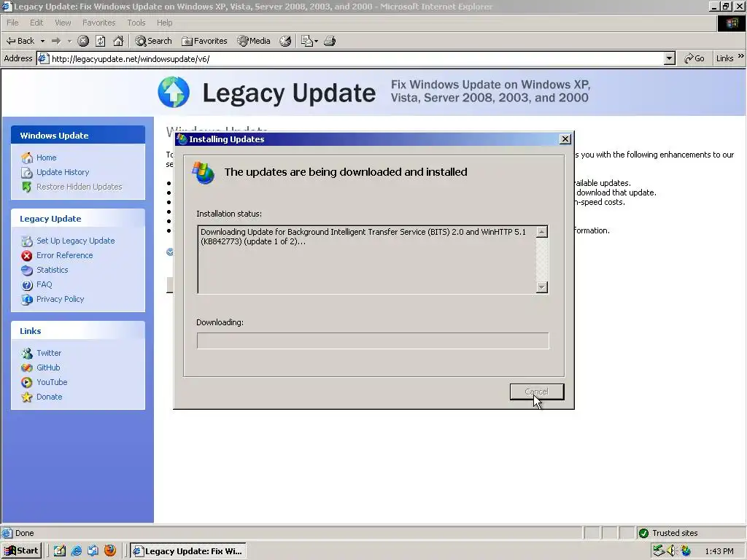This screenshot has height=560, width=747.
Task: Click the Set Up Legacy Update icon
Action: click(27, 241)
